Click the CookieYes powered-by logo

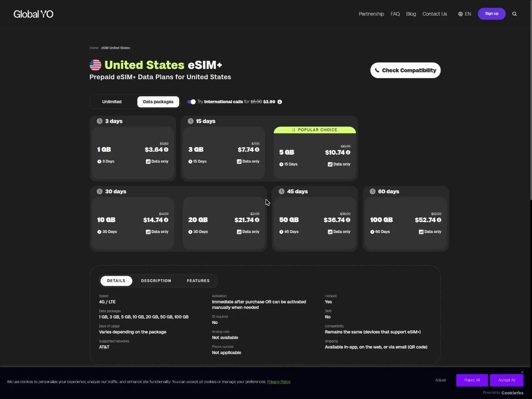(x=512, y=393)
